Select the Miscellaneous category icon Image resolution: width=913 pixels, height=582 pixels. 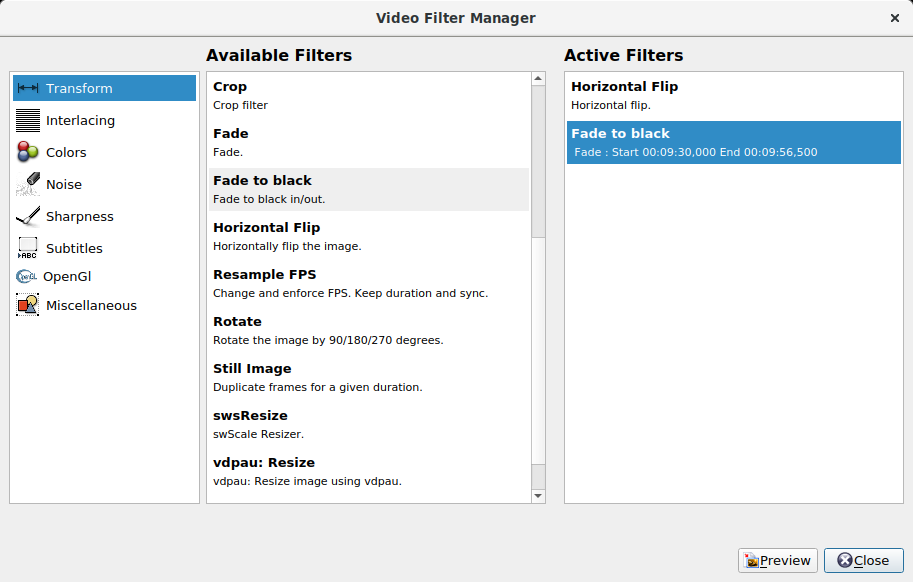pyautogui.click(x=28, y=305)
